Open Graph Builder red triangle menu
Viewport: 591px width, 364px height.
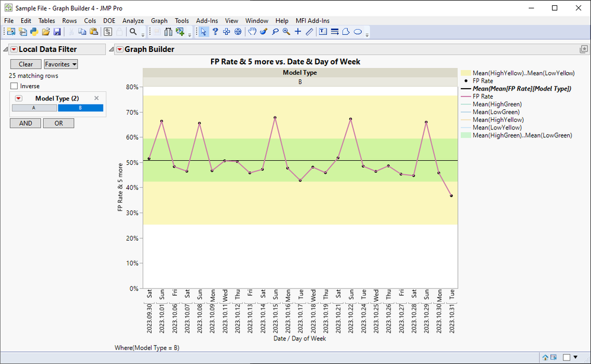[120, 49]
